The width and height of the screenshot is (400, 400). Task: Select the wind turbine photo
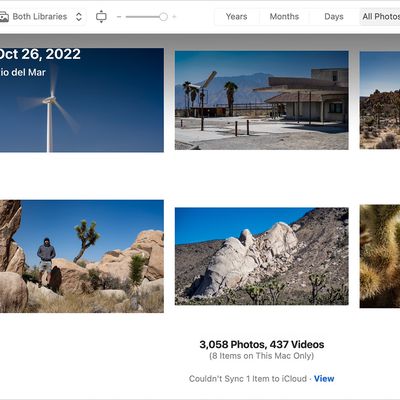pos(82,100)
